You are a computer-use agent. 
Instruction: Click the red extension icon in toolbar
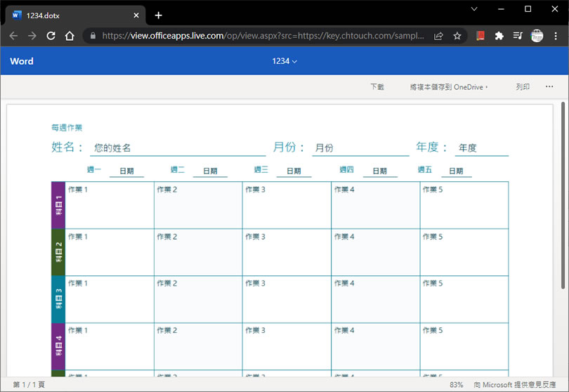[x=480, y=36]
